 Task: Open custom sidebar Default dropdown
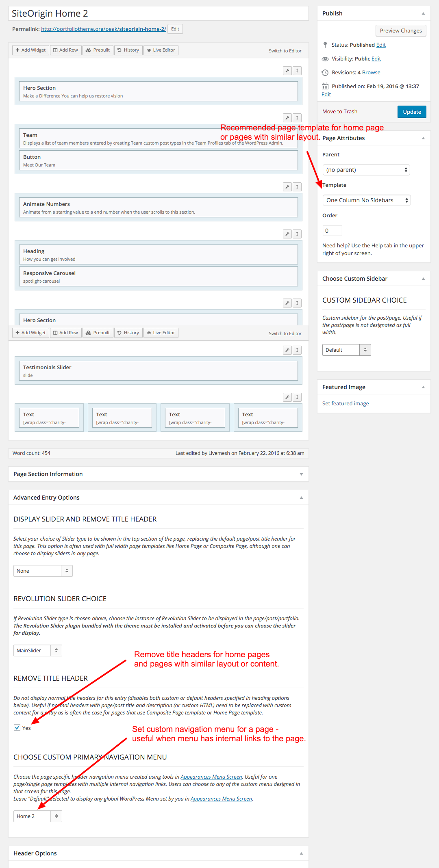(346, 350)
